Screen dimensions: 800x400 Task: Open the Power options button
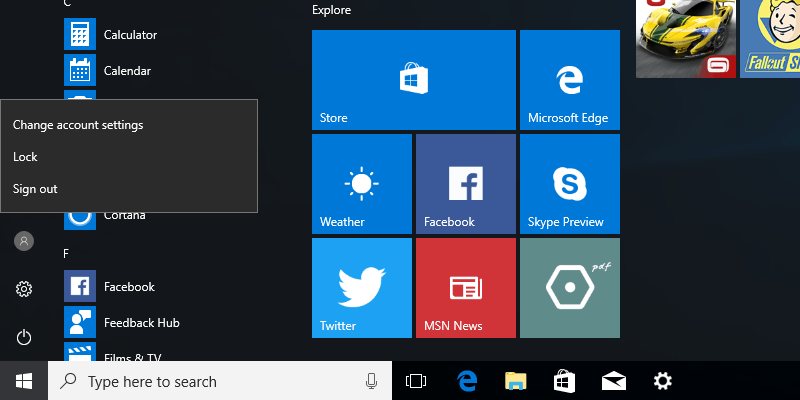pos(24,338)
